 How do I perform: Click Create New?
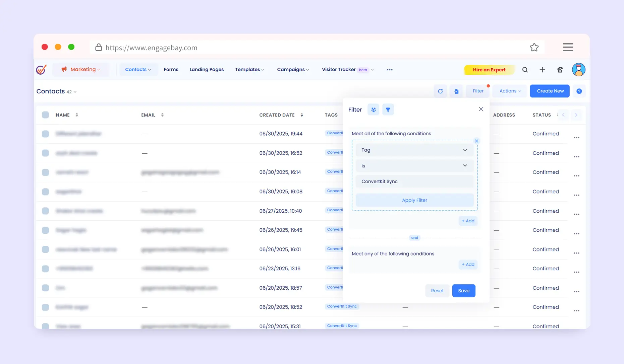pos(550,91)
